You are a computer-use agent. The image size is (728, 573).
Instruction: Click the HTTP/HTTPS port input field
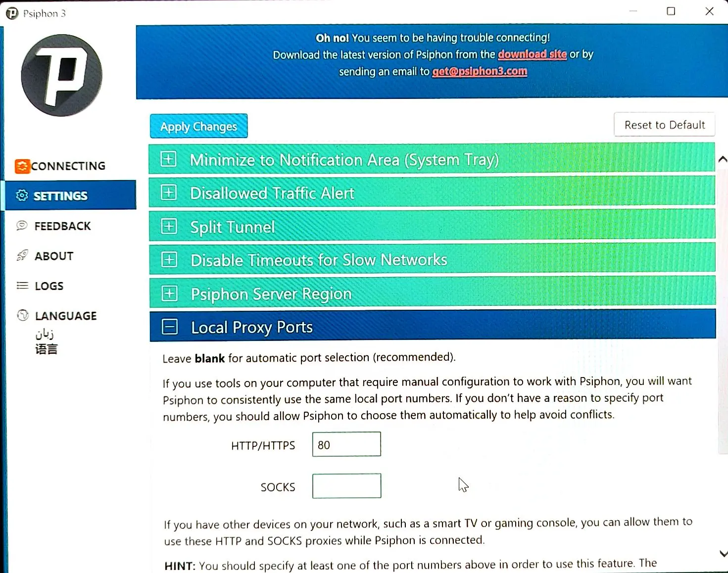click(346, 444)
